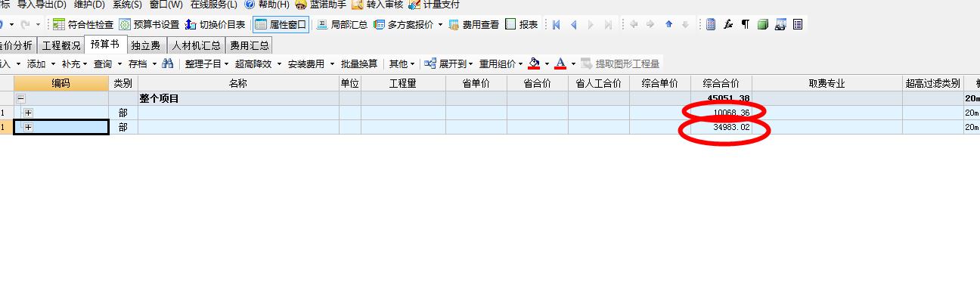Viewport: 980px width, 291px height.
Task: Switch to the 预算书 tab
Action: 104,45
